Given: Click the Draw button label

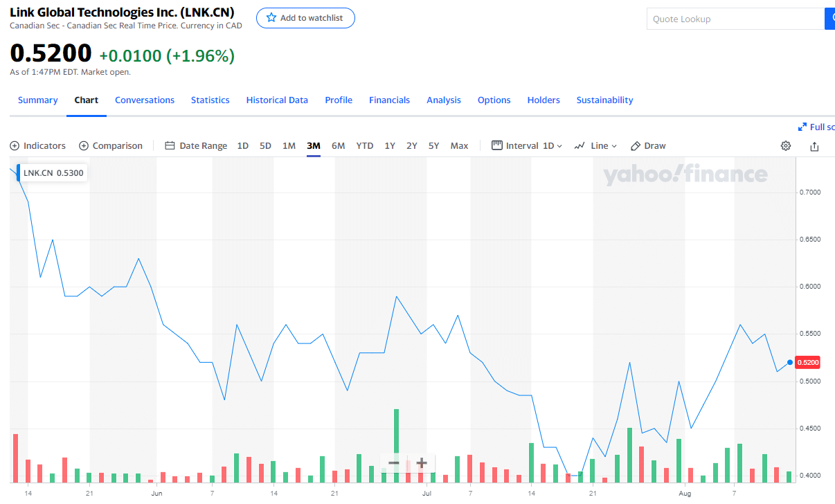Looking at the screenshot, I should click(x=655, y=145).
